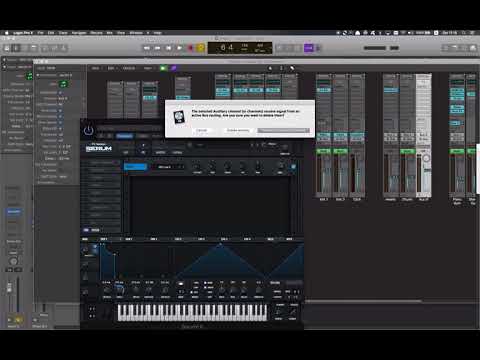The height and width of the screenshot is (360, 480).
Task: Click the purple button in the mixer menu bar
Action: pos(174,68)
